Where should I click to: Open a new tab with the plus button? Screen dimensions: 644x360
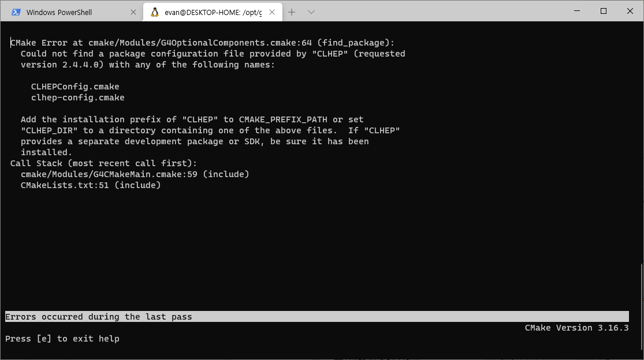coord(292,12)
